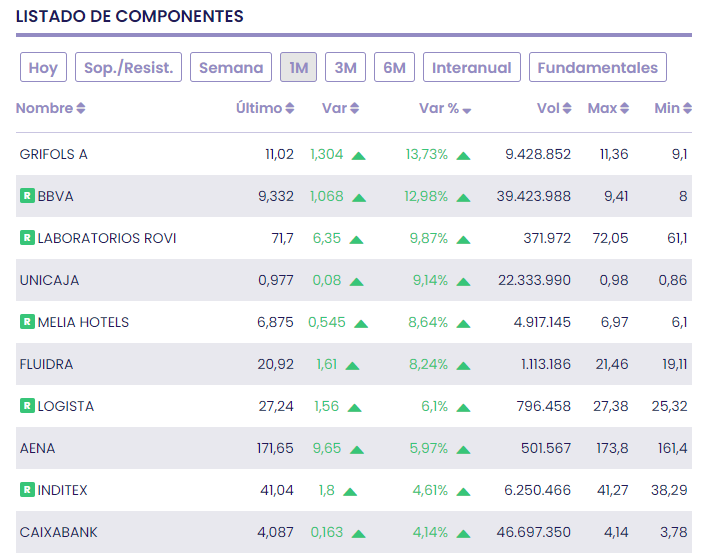Sort by Var % column header
701x558 pixels.
pos(445,108)
